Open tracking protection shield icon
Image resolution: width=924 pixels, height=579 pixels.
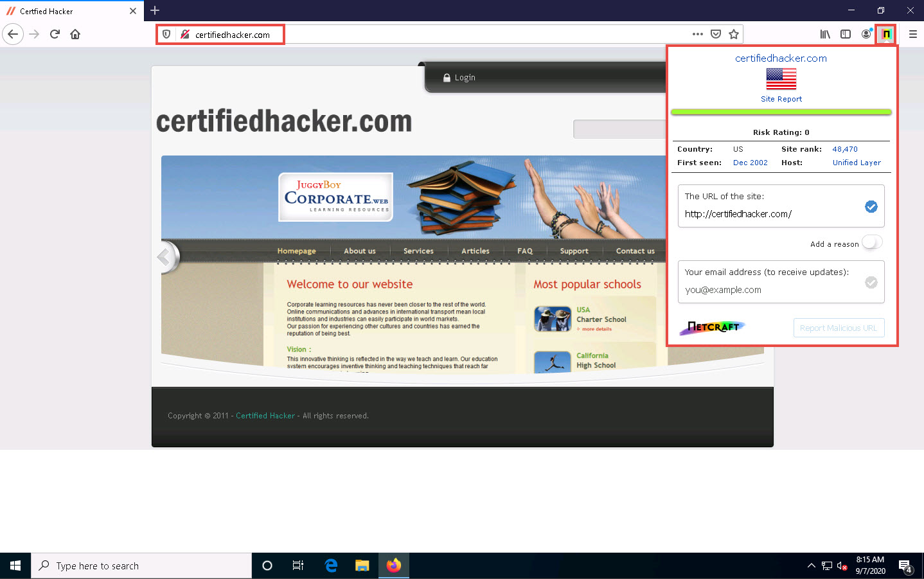[x=166, y=35]
